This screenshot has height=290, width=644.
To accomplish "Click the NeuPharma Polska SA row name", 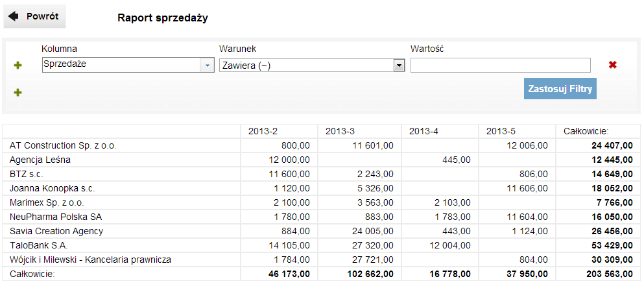I will (x=55, y=217).
